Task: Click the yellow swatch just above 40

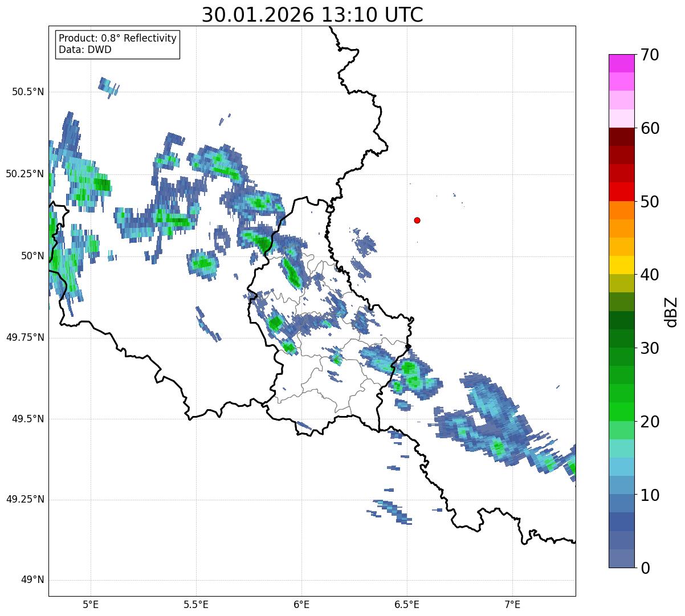Action: 622,265
